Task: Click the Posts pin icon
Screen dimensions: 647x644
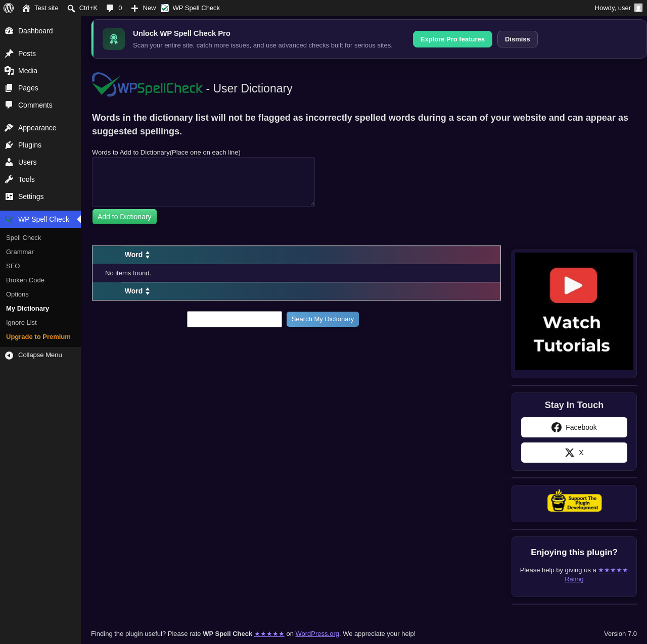Action: point(9,54)
